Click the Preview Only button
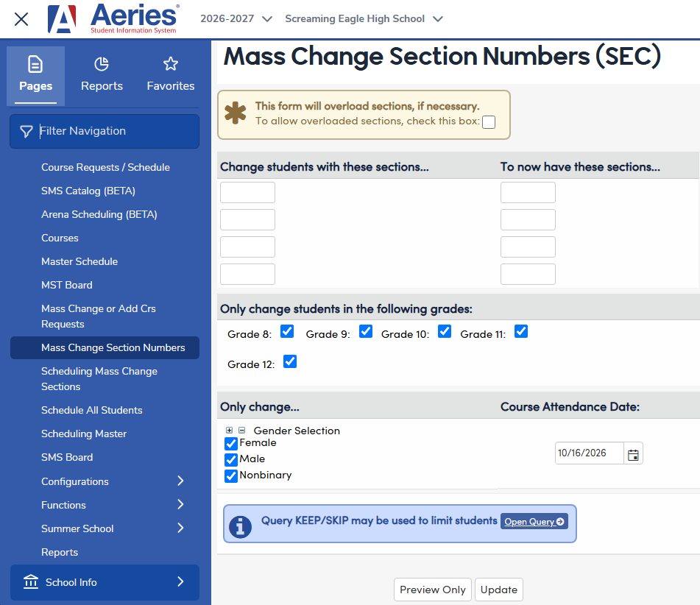This screenshot has height=605, width=700. 433,590
